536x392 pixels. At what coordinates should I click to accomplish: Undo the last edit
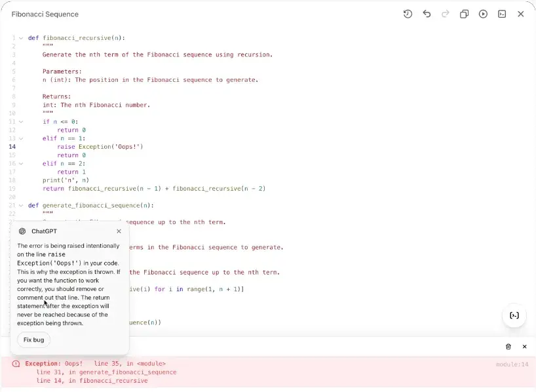point(427,14)
